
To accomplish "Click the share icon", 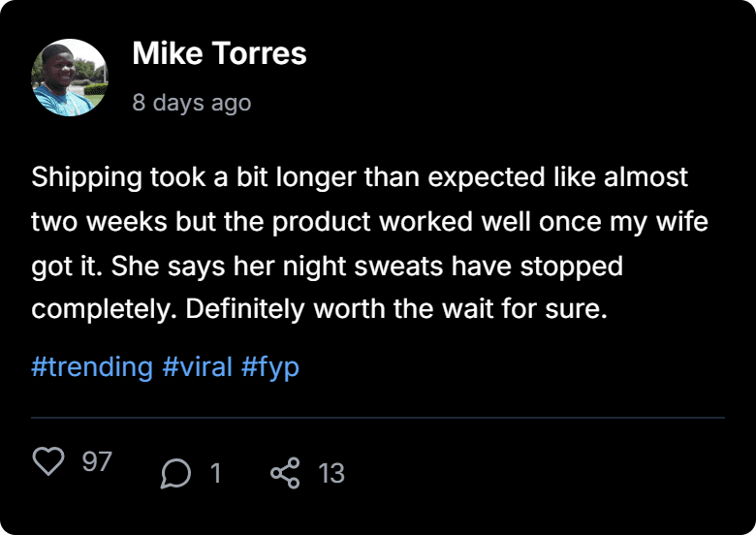I will coord(285,473).
